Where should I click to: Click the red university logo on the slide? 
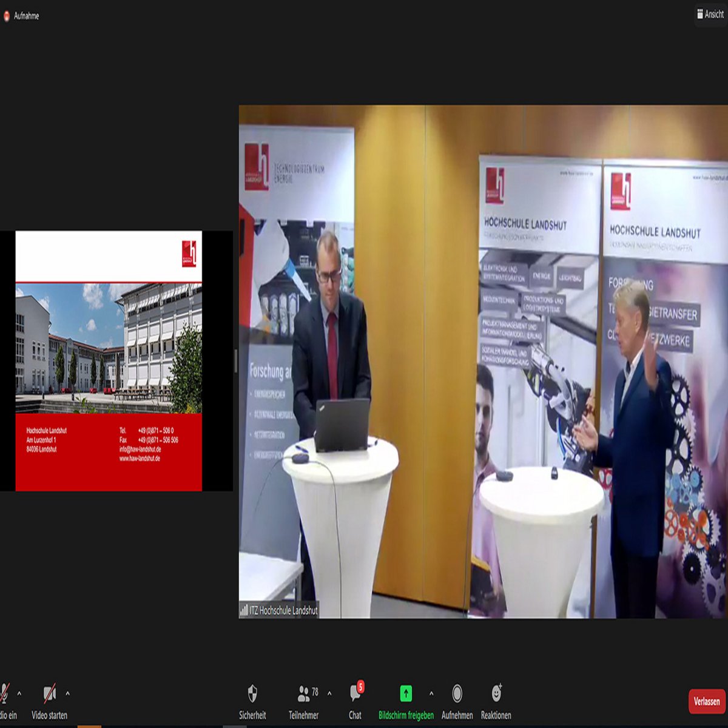189,254
